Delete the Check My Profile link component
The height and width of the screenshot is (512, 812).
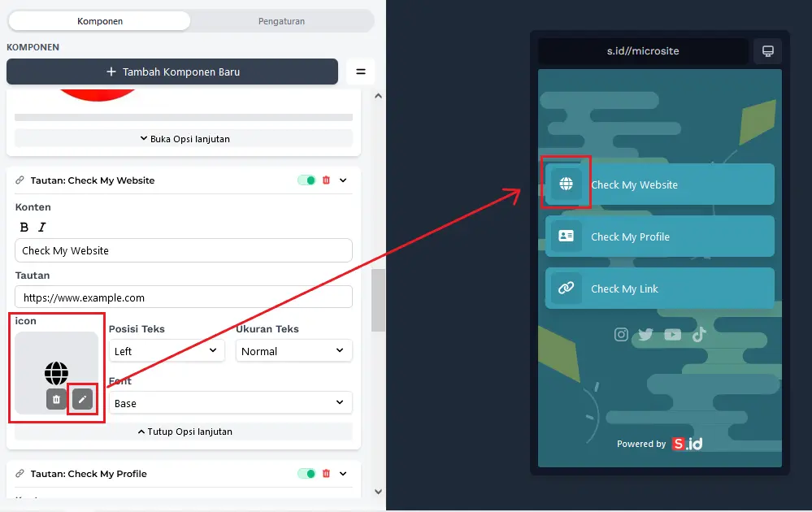[327, 474]
